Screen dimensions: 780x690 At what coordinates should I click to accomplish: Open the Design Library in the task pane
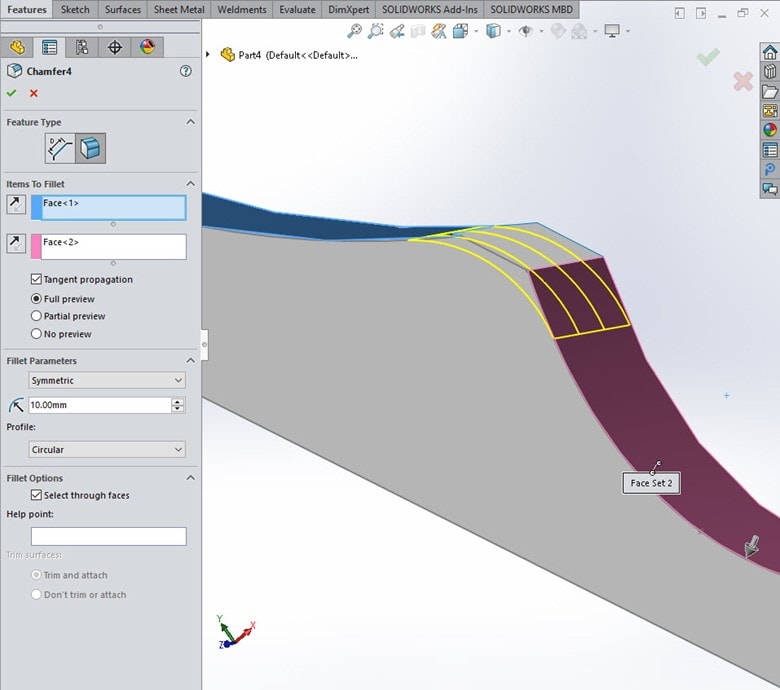pos(769,72)
